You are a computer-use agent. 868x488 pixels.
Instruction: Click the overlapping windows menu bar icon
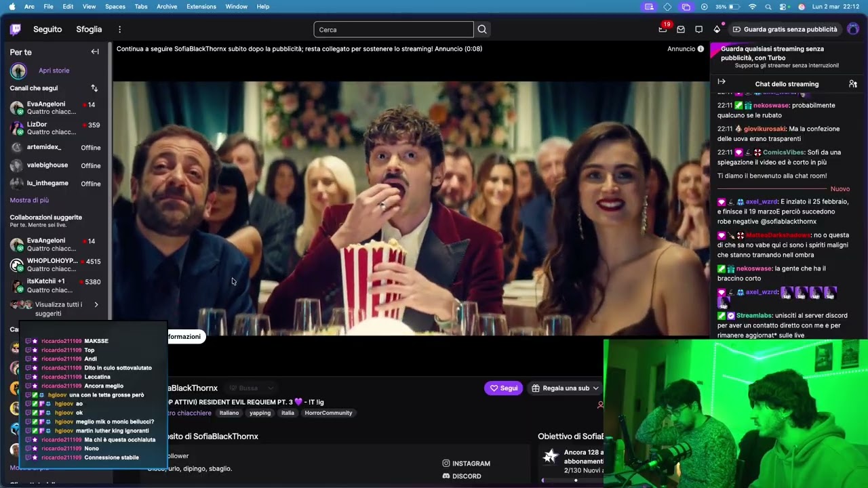pos(686,7)
